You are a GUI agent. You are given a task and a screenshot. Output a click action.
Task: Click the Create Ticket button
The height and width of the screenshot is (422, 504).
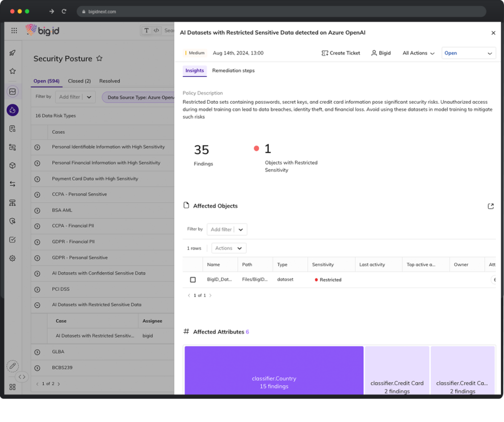click(341, 53)
